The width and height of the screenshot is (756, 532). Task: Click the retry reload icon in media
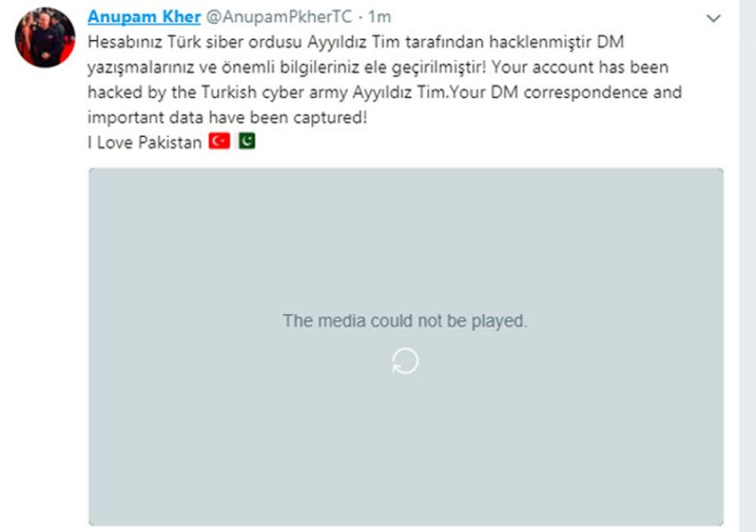(x=405, y=361)
